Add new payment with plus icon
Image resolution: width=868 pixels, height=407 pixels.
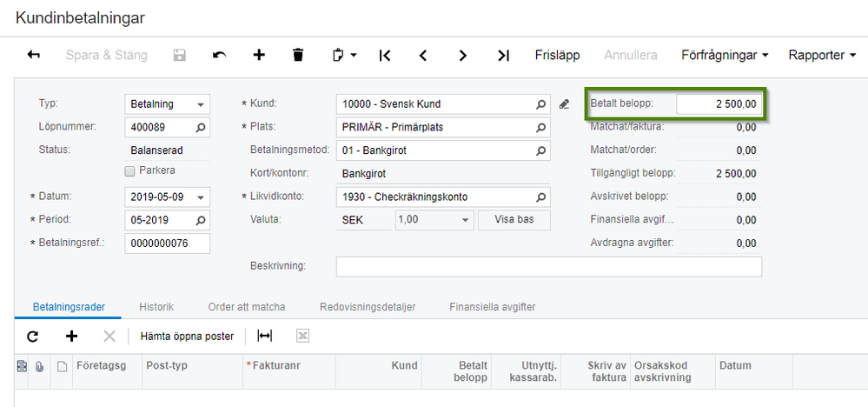tap(259, 55)
